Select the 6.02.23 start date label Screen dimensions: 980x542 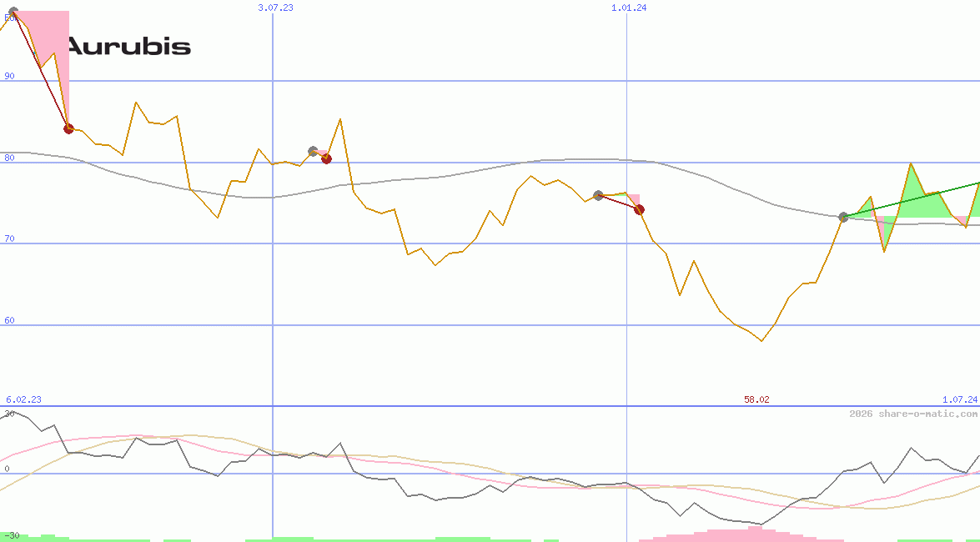23,399
